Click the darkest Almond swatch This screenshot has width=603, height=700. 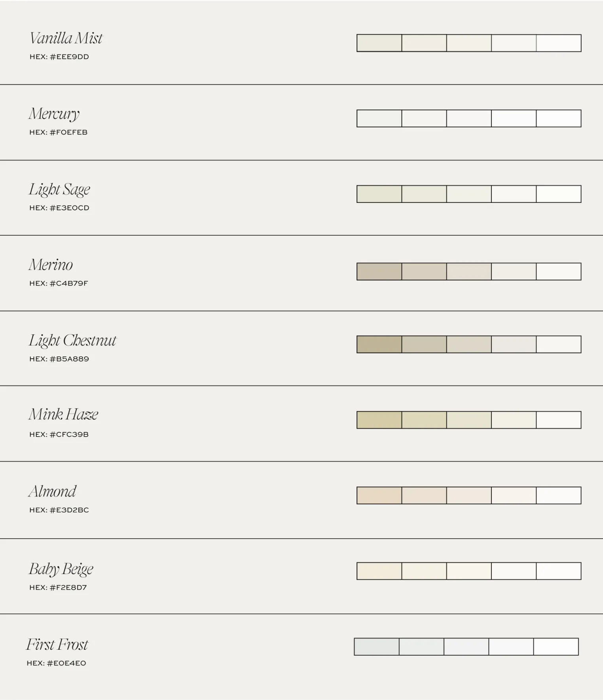(379, 496)
